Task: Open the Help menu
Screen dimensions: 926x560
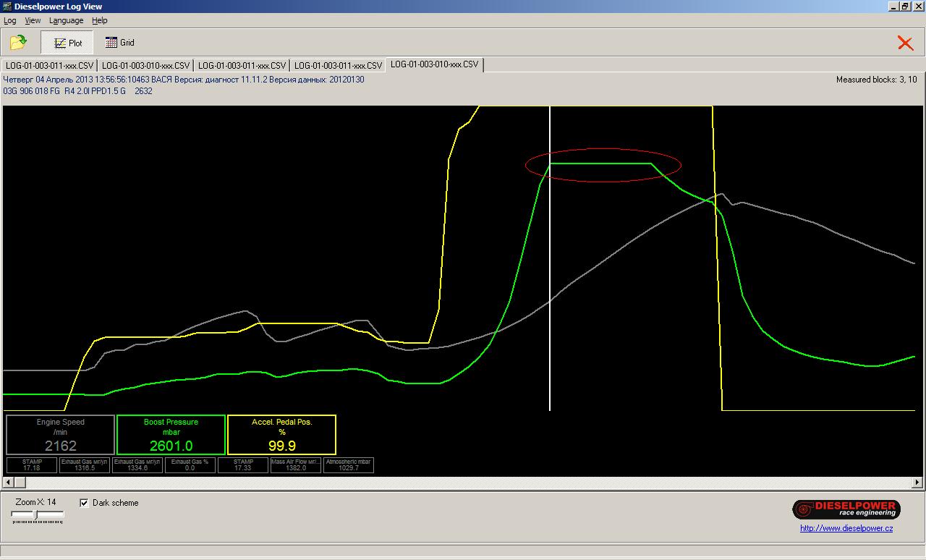Action: coord(100,20)
